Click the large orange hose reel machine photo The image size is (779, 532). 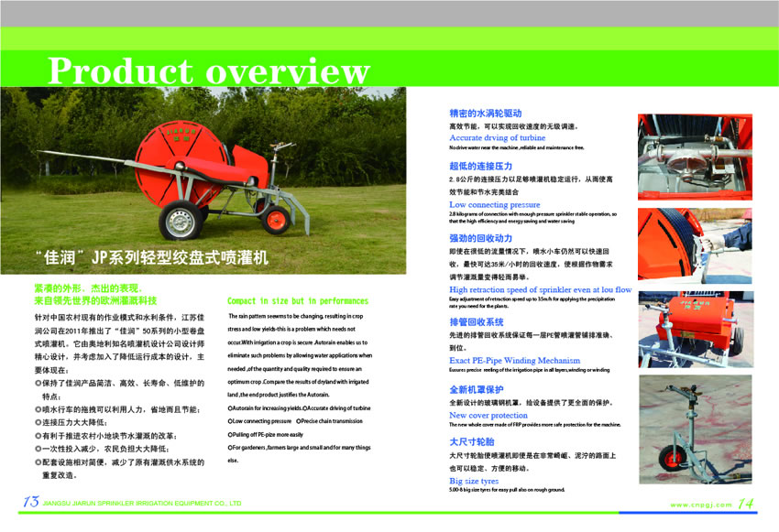215,174
